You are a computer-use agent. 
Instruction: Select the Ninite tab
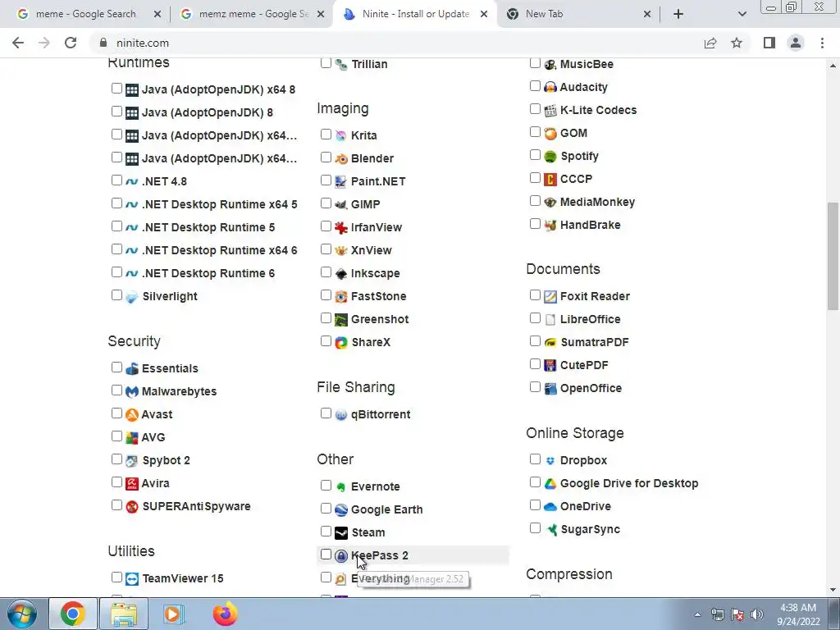pyautogui.click(x=414, y=14)
